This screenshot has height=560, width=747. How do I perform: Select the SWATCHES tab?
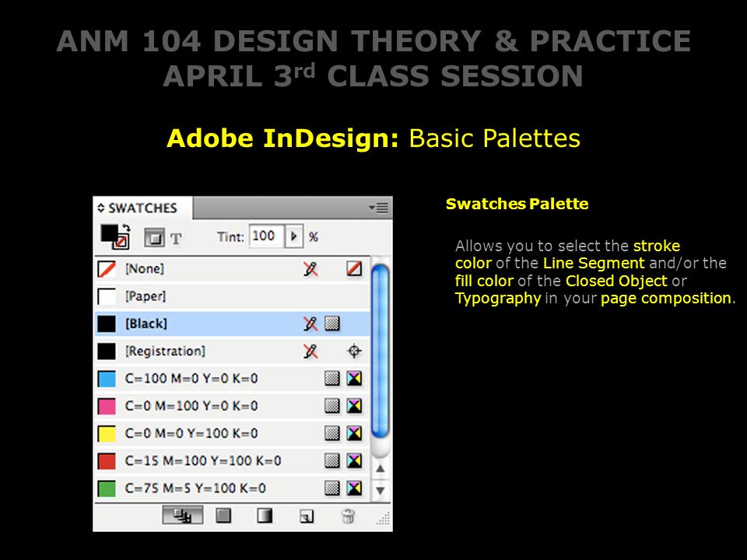(x=142, y=208)
